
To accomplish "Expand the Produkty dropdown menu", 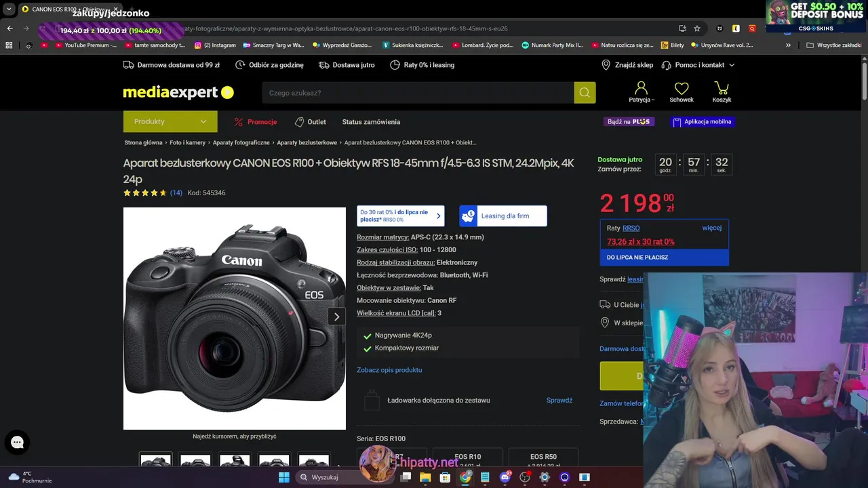I will [x=170, y=121].
